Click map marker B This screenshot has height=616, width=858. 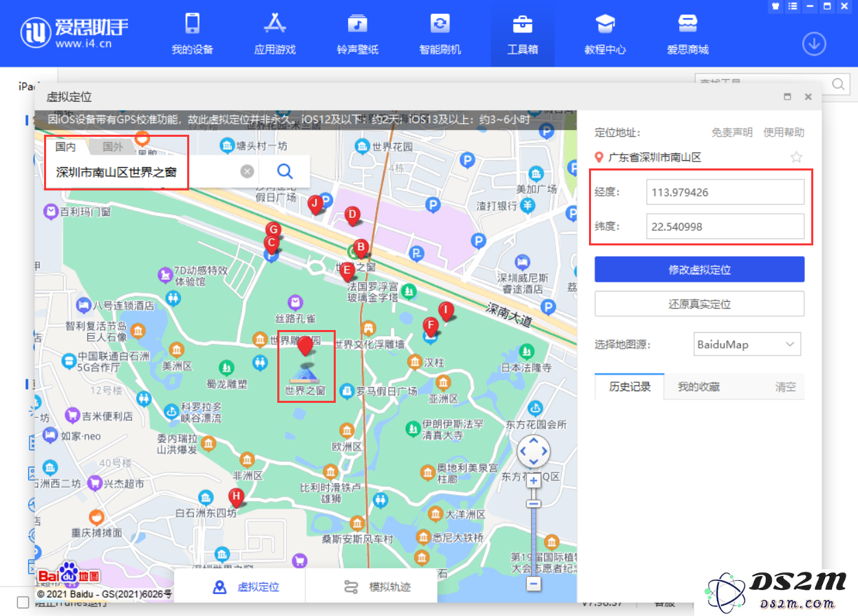[x=360, y=248]
